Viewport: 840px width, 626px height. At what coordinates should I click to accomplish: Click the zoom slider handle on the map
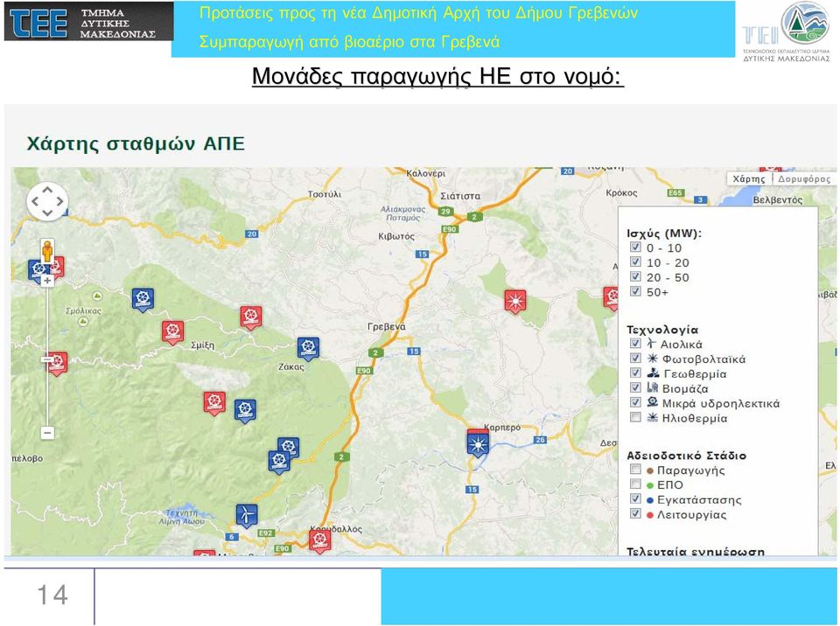tap(47, 359)
